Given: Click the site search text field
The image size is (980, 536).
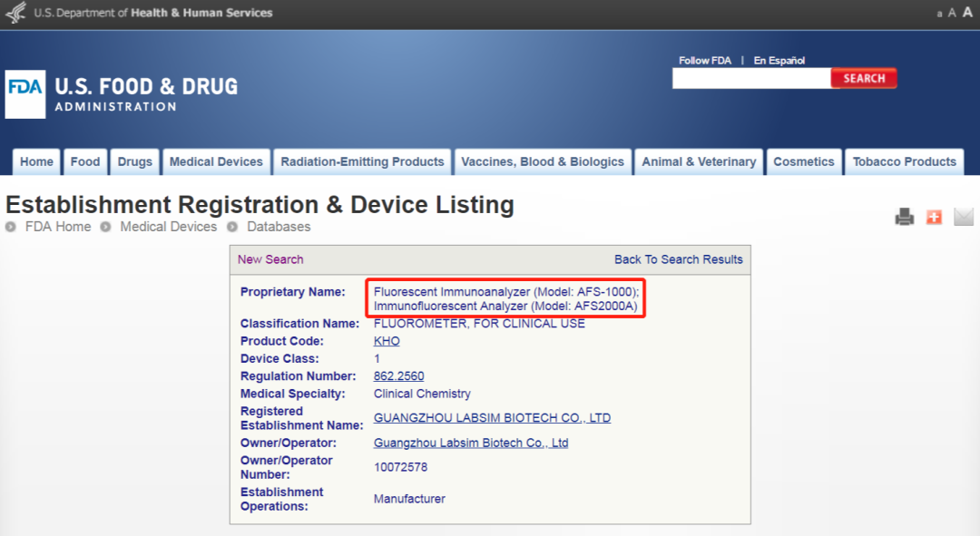Looking at the screenshot, I should [750, 79].
